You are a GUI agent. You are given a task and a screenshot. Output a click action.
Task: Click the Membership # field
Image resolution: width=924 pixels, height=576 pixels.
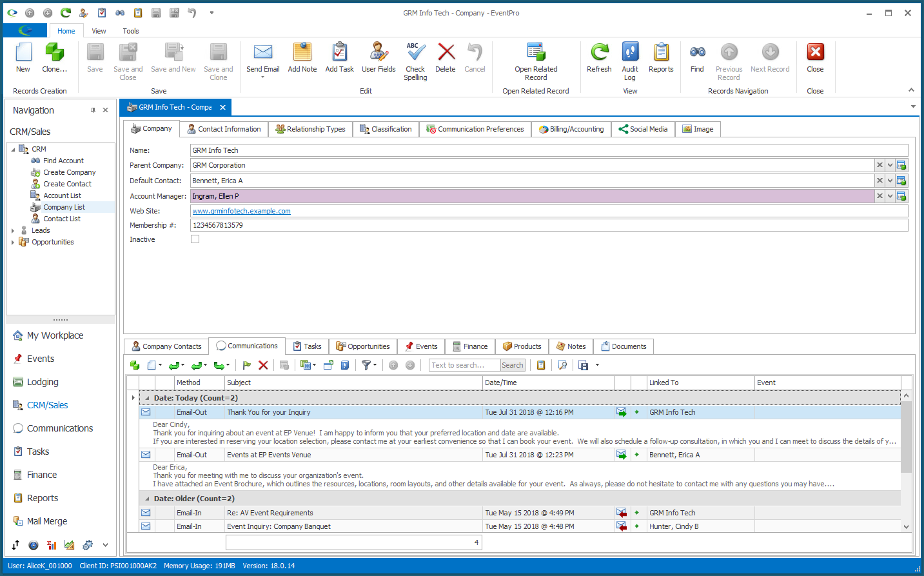tap(549, 225)
